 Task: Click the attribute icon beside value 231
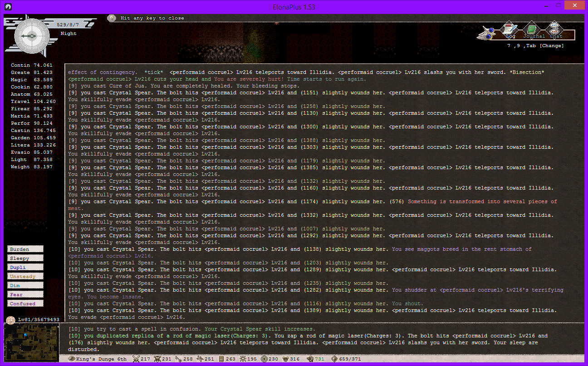[158, 359]
